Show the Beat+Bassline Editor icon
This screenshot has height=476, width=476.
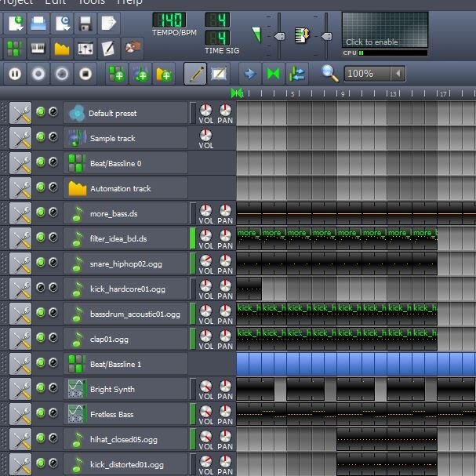14,49
